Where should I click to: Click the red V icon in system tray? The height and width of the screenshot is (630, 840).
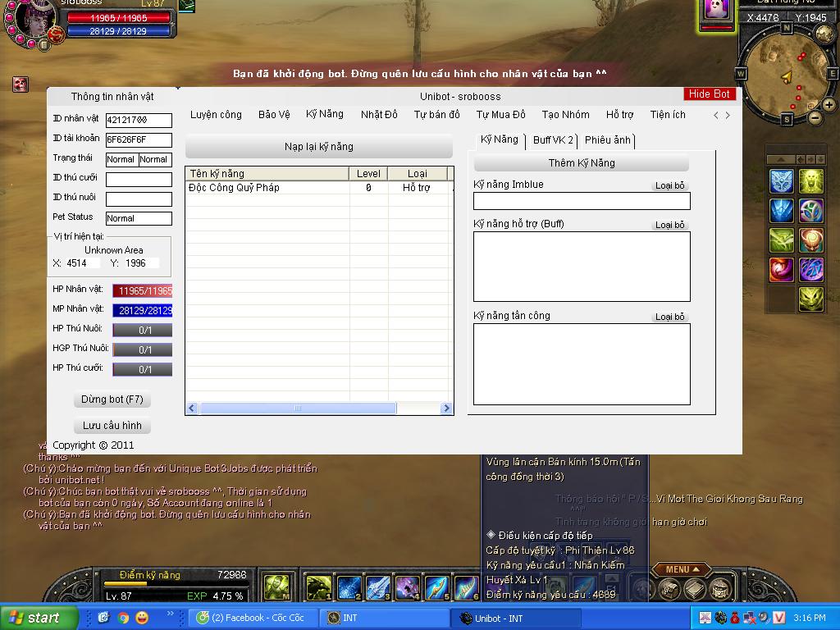779,618
